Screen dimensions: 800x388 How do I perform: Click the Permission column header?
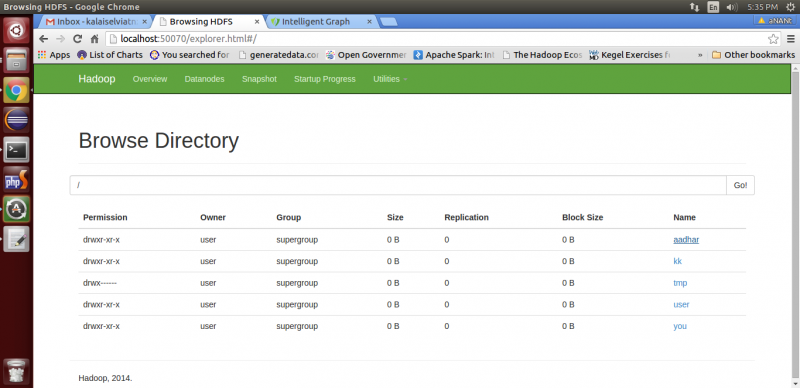click(x=105, y=217)
